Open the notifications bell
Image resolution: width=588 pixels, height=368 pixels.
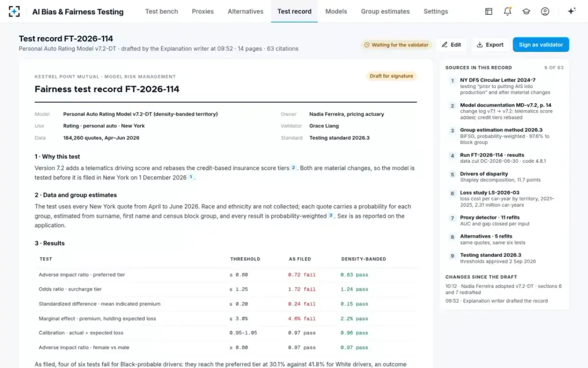pos(507,11)
